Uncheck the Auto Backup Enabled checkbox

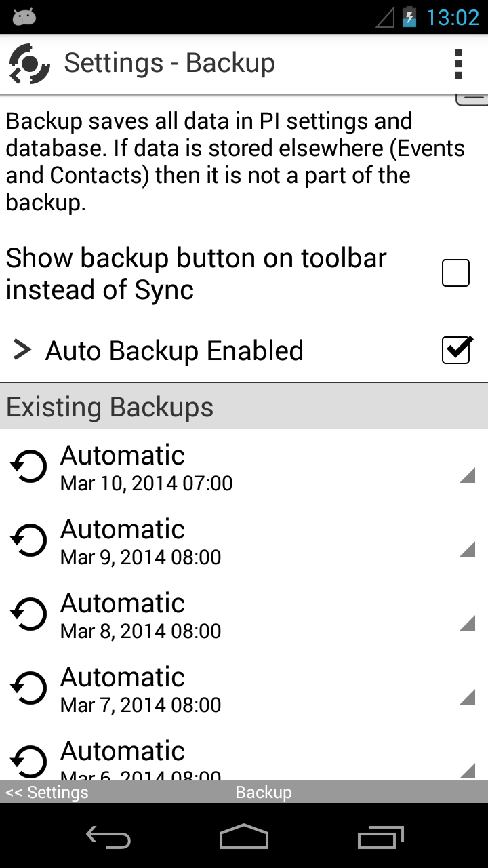coord(456,350)
